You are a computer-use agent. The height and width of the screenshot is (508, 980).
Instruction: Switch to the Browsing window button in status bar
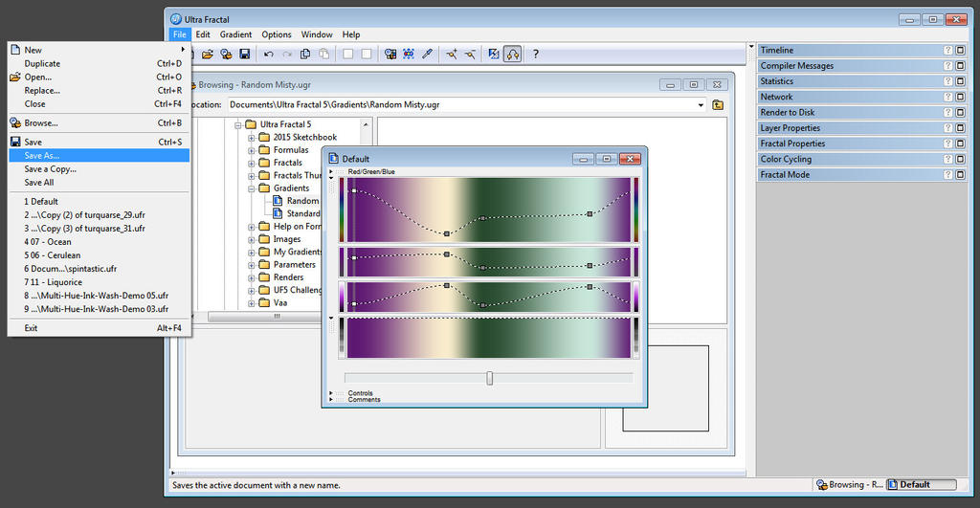(x=849, y=485)
